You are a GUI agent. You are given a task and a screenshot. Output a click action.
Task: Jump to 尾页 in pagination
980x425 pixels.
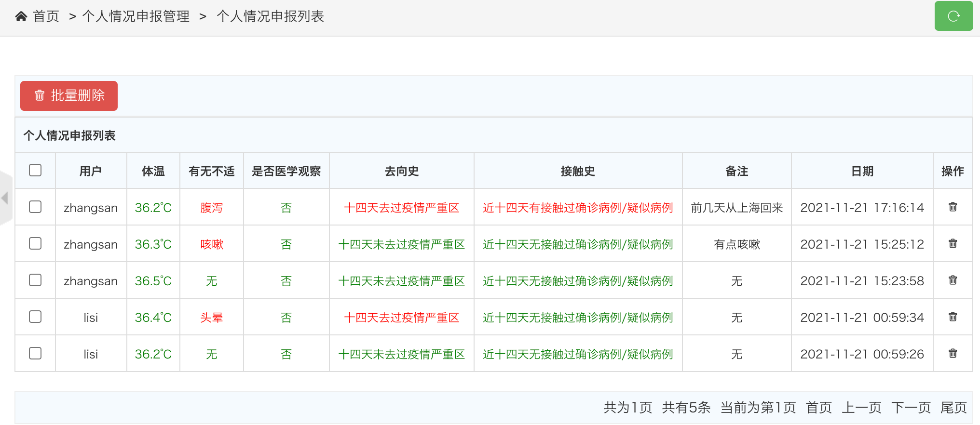[953, 408]
